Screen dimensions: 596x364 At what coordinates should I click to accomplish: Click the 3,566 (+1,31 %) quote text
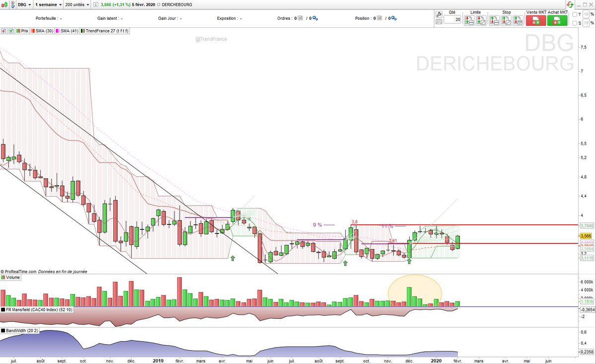click(115, 4)
